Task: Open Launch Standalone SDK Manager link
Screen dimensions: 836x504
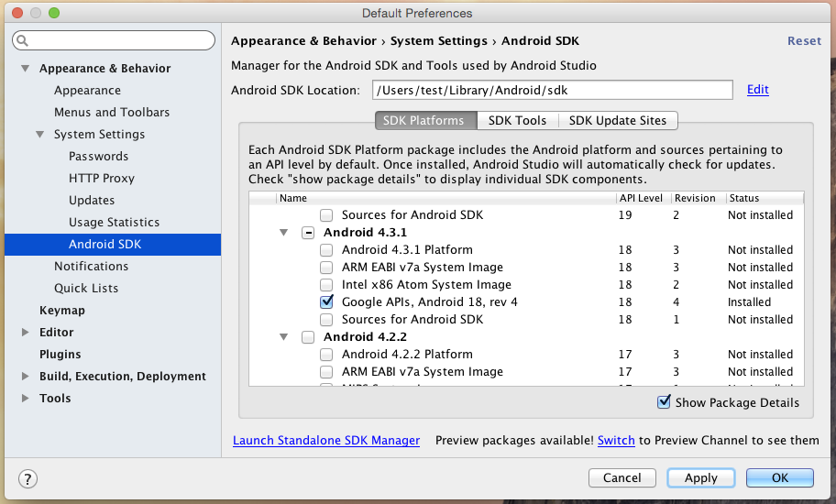Action: (326, 441)
